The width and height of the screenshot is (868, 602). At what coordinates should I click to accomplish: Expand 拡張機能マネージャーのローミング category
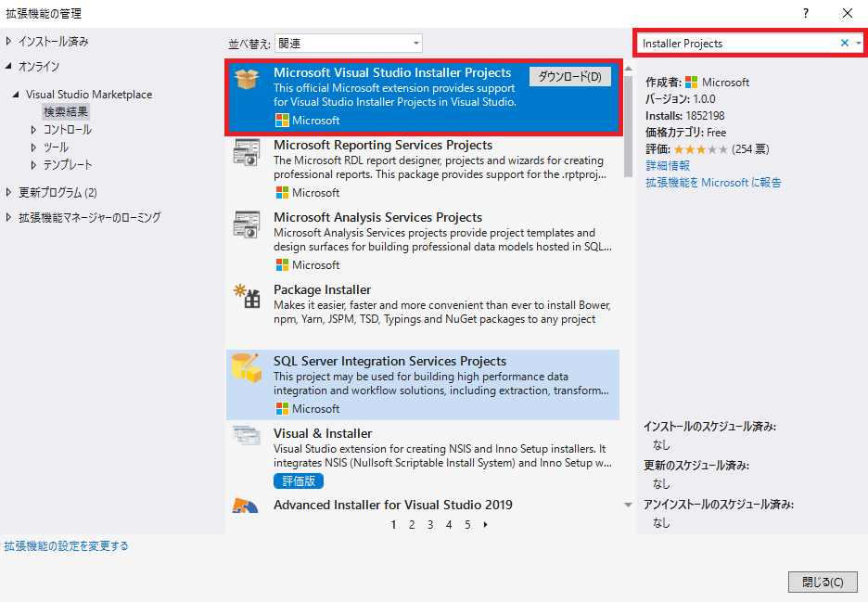8,217
